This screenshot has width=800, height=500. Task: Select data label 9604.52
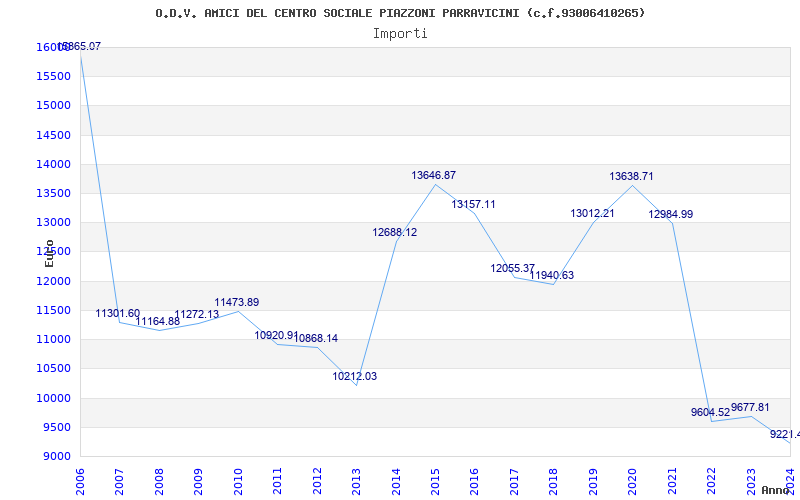tap(711, 412)
